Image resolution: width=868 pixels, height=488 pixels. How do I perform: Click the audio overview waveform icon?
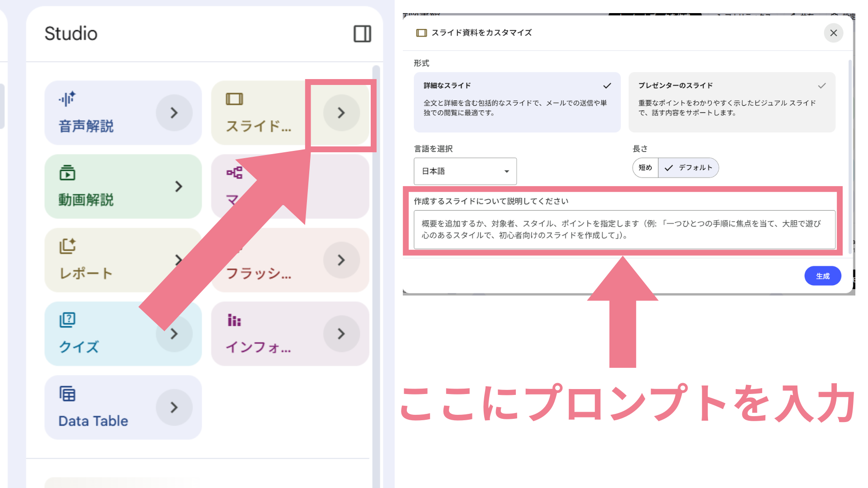(67, 99)
